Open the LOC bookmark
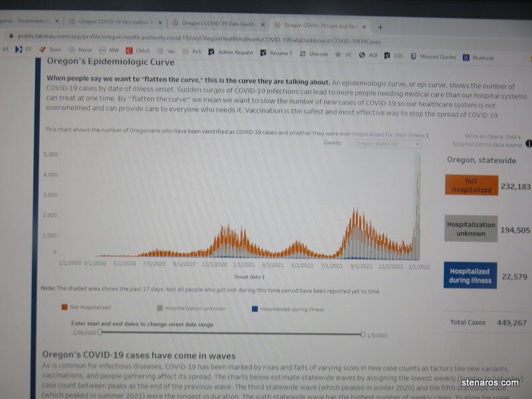Screen dimensions: 532x399 point(394,56)
